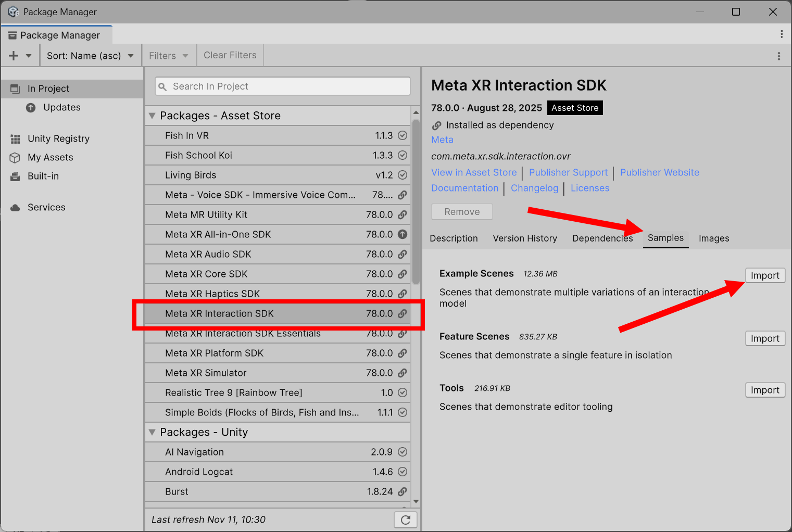Click the Search In Project field
Screen dimensions: 792x532
(x=283, y=86)
